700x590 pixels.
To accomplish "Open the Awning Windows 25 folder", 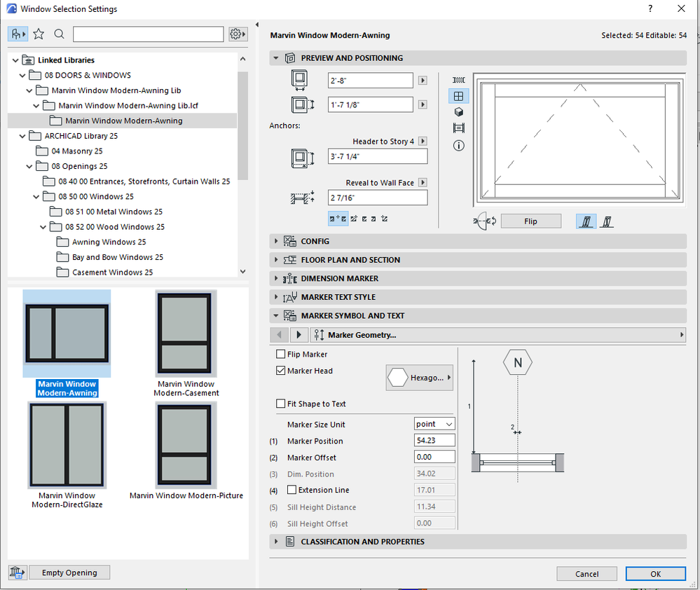I will [109, 242].
